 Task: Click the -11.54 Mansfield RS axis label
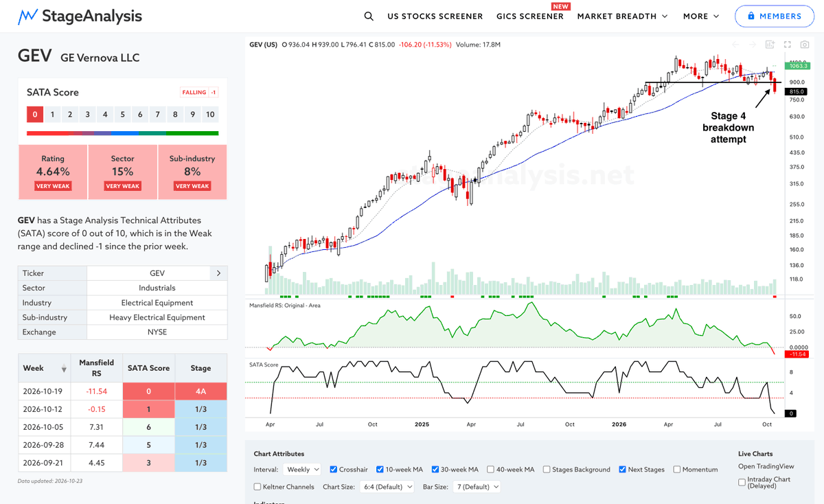tap(797, 355)
